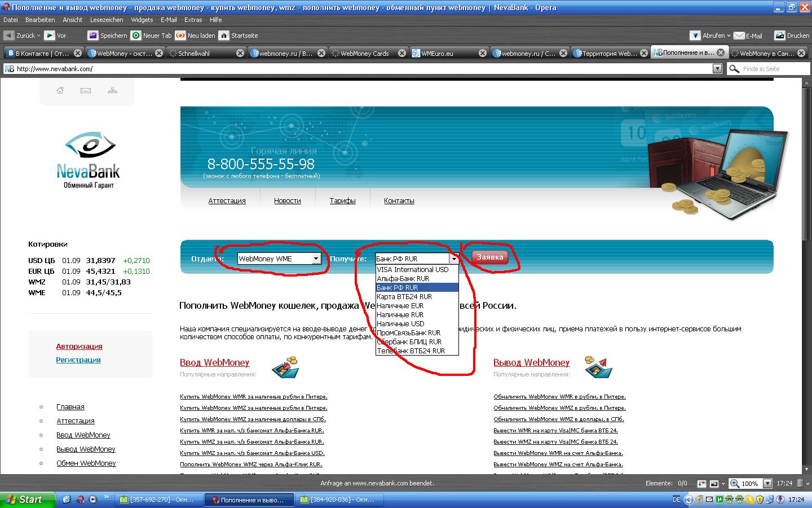Click the NevaBank eye logo
Screen dimensions: 812x508
tap(89, 146)
